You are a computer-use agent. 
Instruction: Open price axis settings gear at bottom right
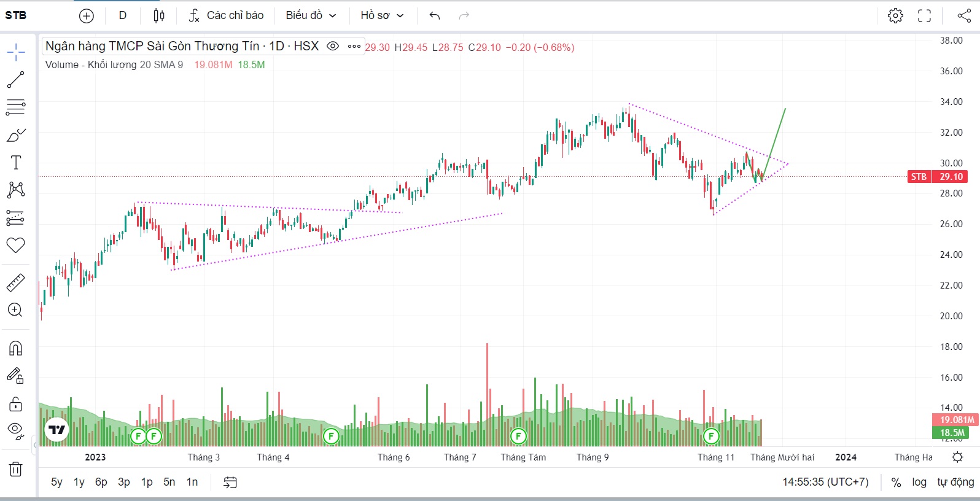point(957,457)
